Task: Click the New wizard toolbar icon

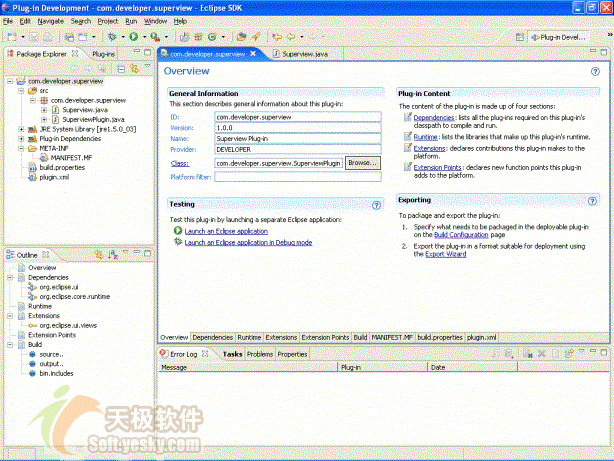Action: 12,37
